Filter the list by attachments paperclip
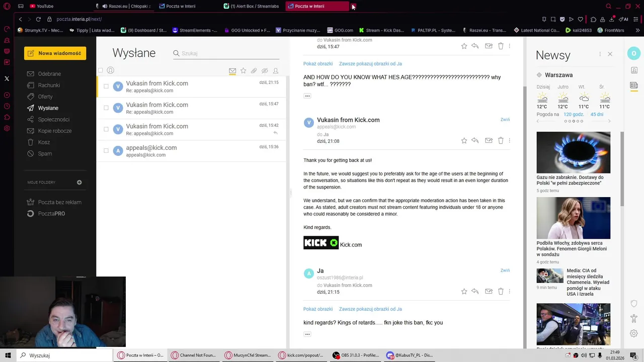The width and height of the screenshot is (644, 362). pyautogui.click(x=254, y=71)
